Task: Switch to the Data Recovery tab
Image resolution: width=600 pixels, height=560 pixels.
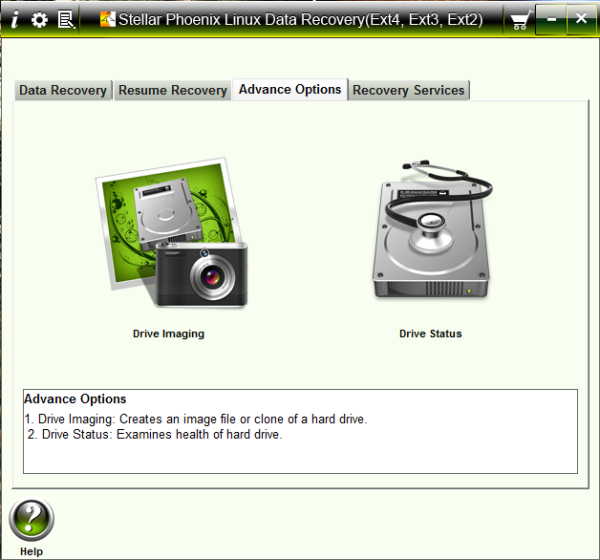Action: (x=63, y=90)
